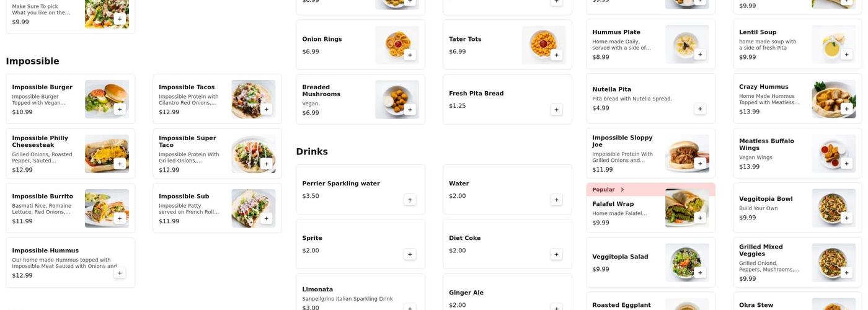Expand the Popular tag chevron

pos(622,190)
